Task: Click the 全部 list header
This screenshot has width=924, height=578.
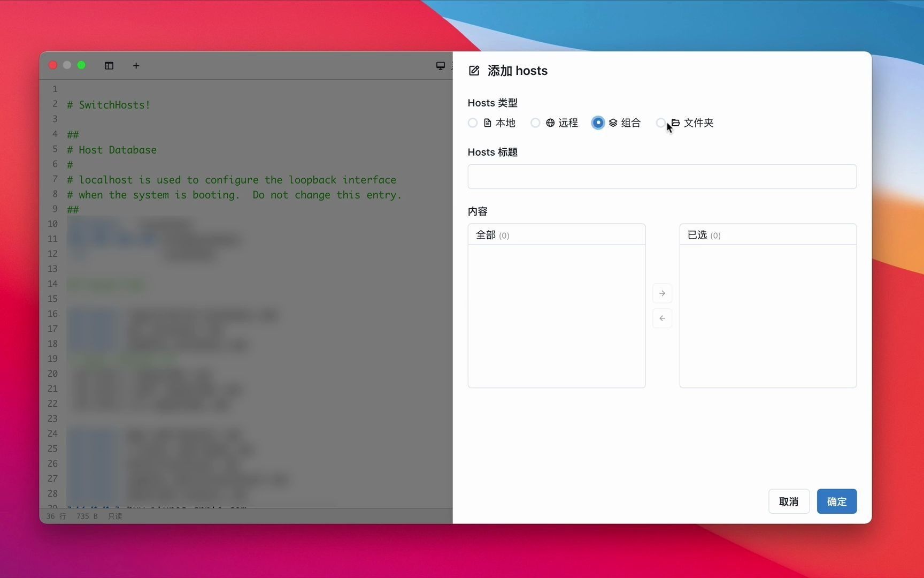Action: click(x=557, y=235)
